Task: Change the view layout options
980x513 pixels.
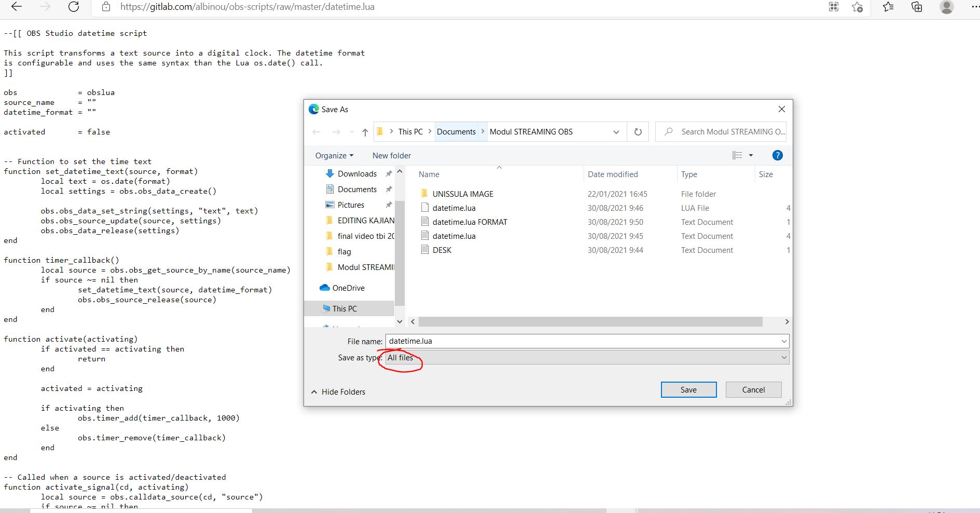Action: pos(741,155)
